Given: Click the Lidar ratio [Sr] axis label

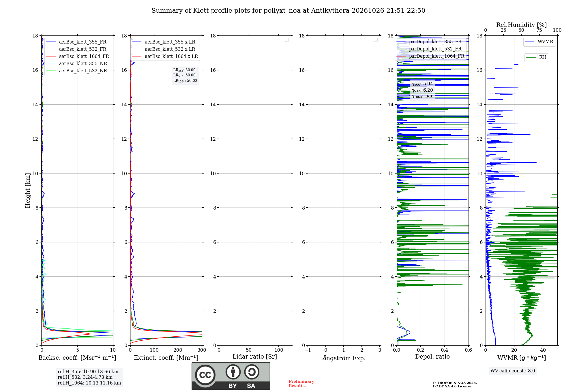Looking at the screenshot, I should (x=255, y=357).
